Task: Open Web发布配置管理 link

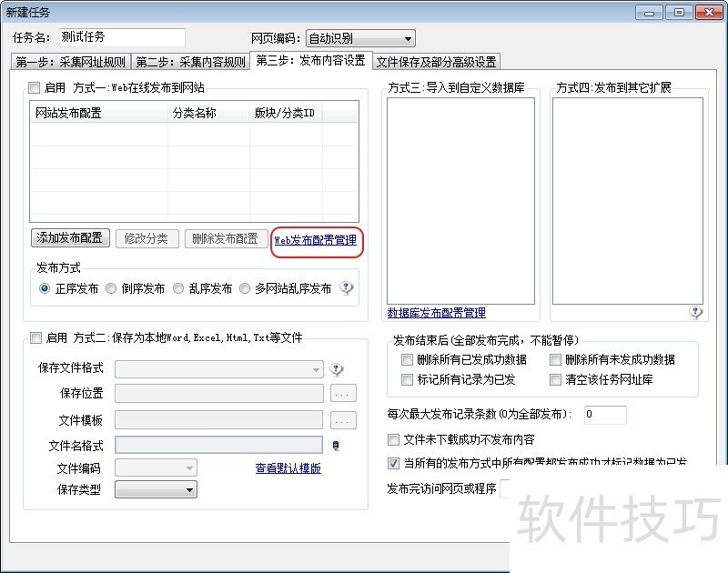Action: point(316,240)
